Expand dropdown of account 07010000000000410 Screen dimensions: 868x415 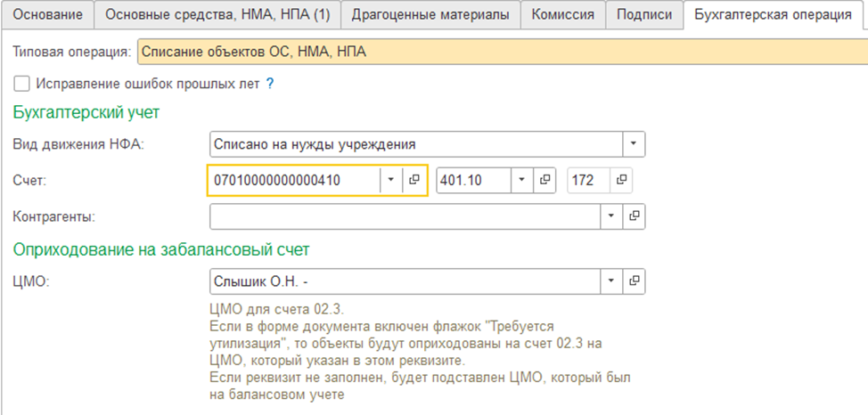pos(391,181)
